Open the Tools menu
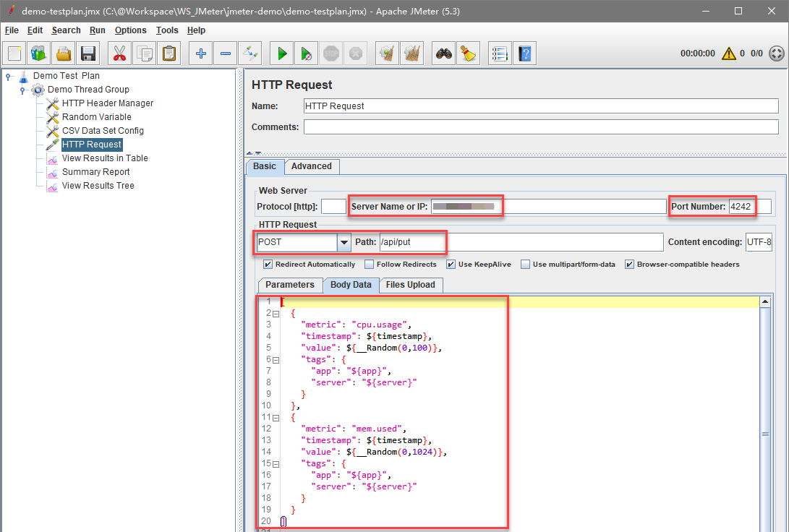Viewport: 789px width, 532px height. 167,30
